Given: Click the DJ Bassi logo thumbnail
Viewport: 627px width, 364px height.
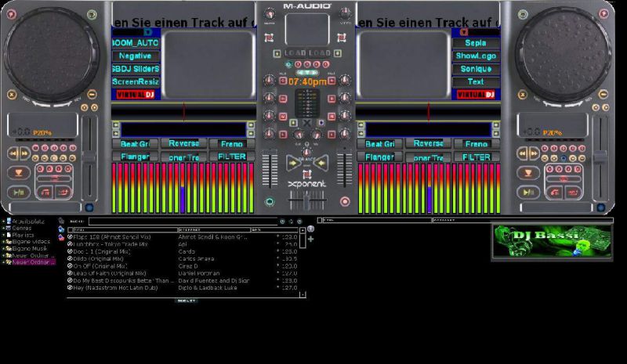Looking at the screenshot, I should pyautogui.click(x=552, y=241).
